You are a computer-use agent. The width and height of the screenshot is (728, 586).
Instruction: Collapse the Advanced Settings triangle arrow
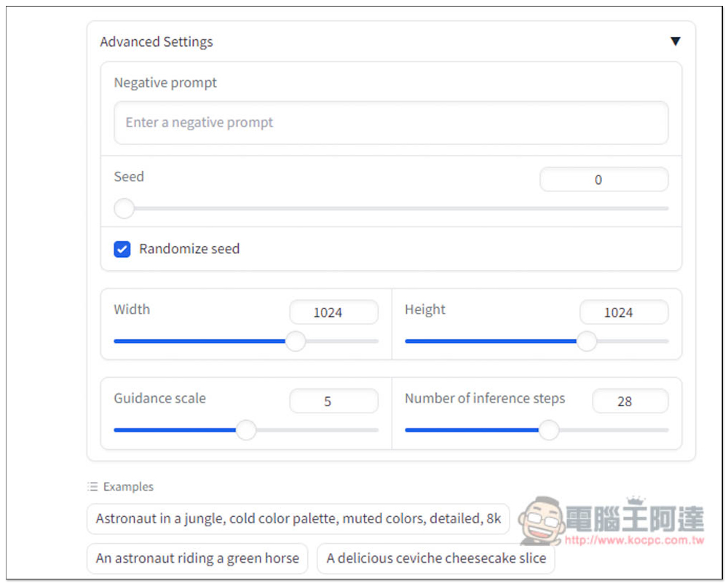coord(675,41)
